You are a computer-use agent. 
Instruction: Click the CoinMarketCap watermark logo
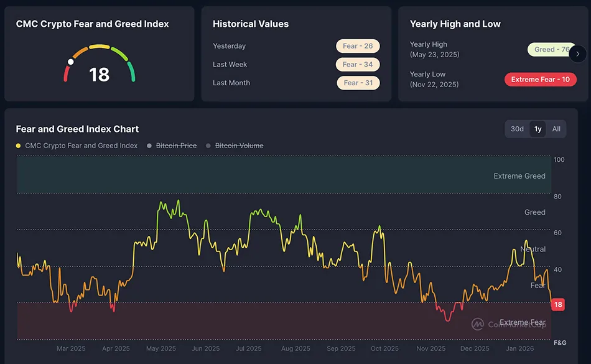[478, 324]
